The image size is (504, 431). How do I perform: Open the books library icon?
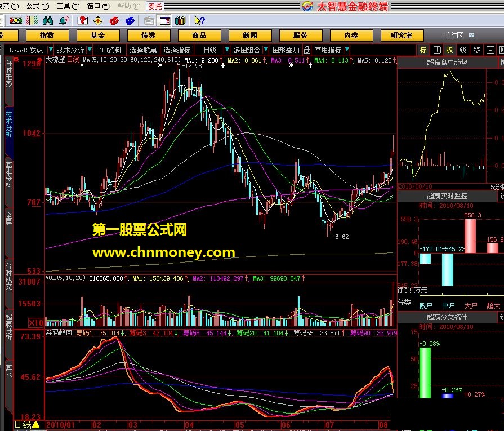coord(180,21)
